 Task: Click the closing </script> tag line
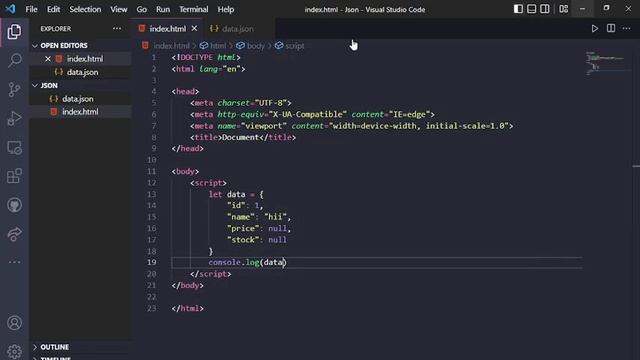coord(211,274)
